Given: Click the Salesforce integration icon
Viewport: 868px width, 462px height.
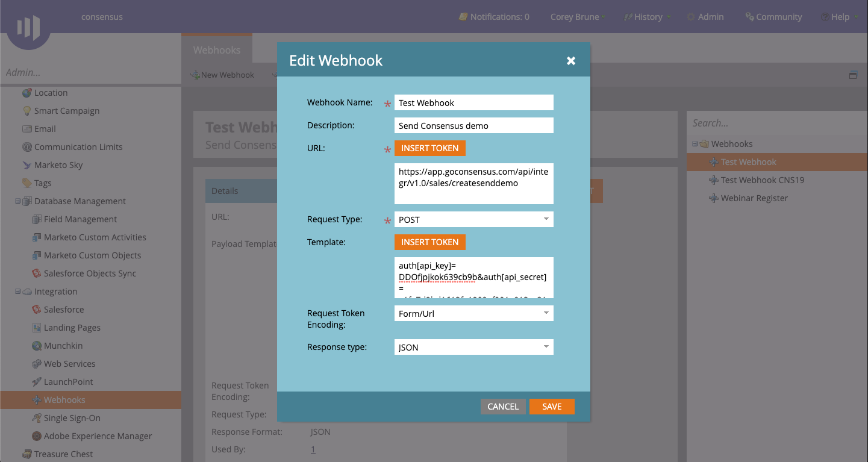Looking at the screenshot, I should [x=36, y=310].
